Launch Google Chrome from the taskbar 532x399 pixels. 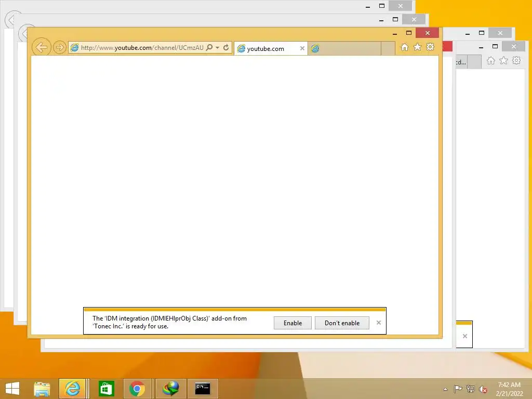[x=137, y=389]
